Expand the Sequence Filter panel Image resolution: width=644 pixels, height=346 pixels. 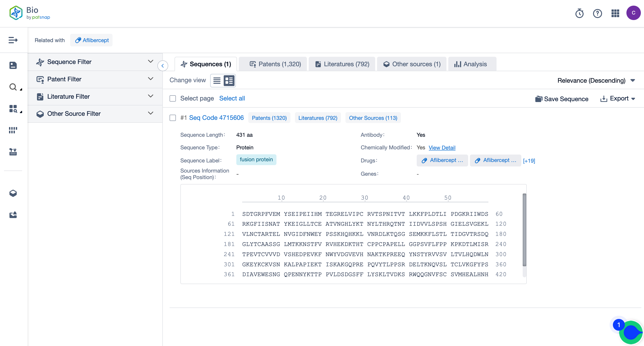point(151,61)
